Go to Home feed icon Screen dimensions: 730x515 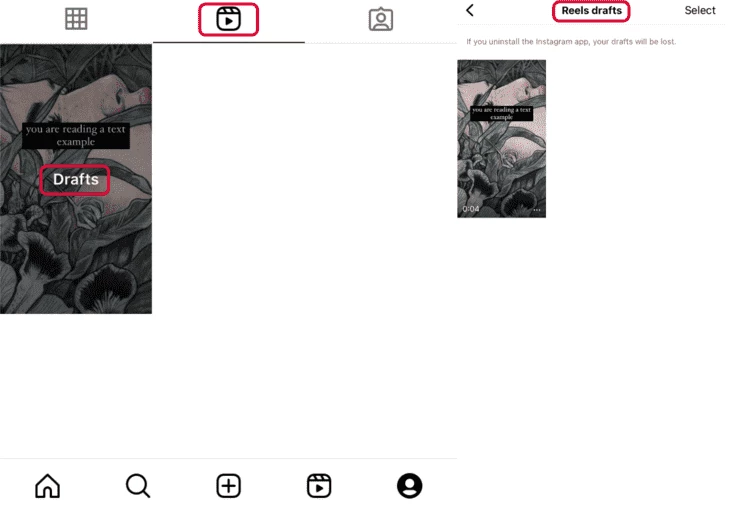pos(47,486)
